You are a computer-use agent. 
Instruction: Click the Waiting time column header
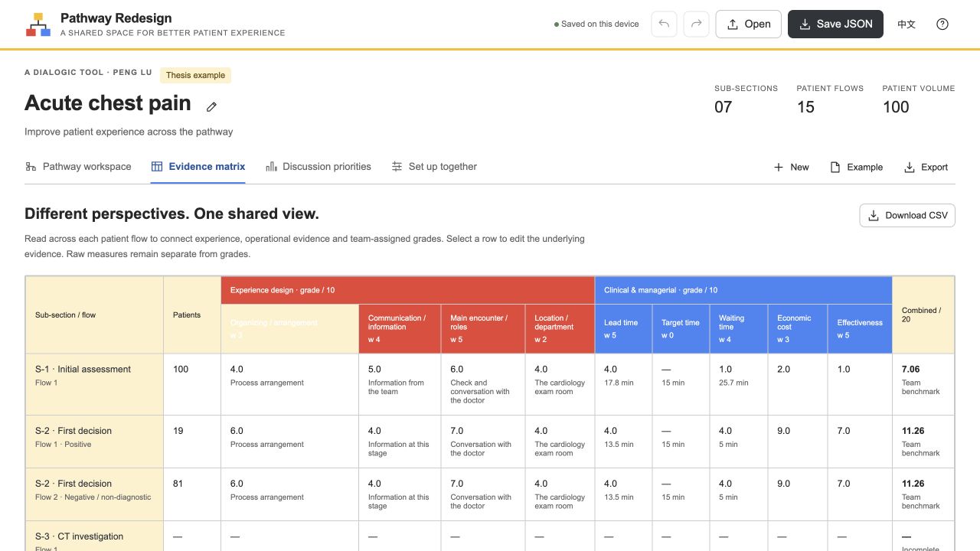click(739, 328)
